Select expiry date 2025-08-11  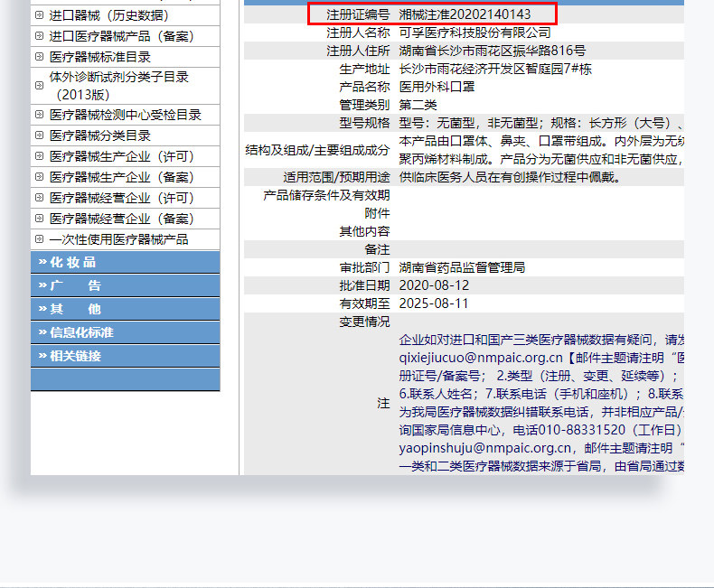[x=434, y=303]
